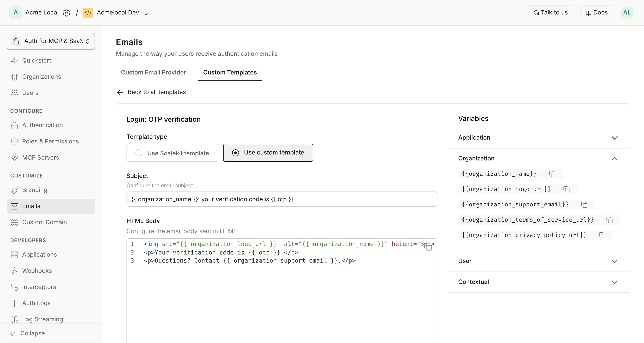Screen dimensions: 644x343
Task: Select Use Scalekit template option
Action: point(172,153)
